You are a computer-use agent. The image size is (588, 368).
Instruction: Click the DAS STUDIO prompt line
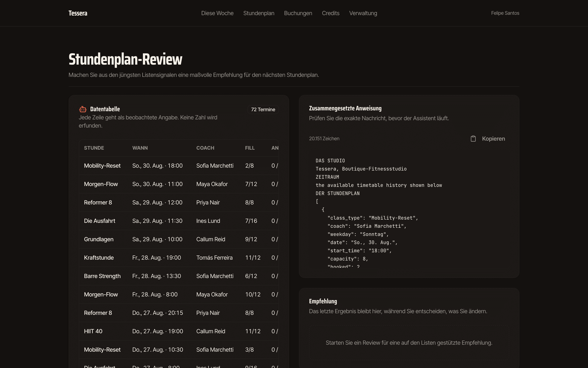tap(330, 161)
